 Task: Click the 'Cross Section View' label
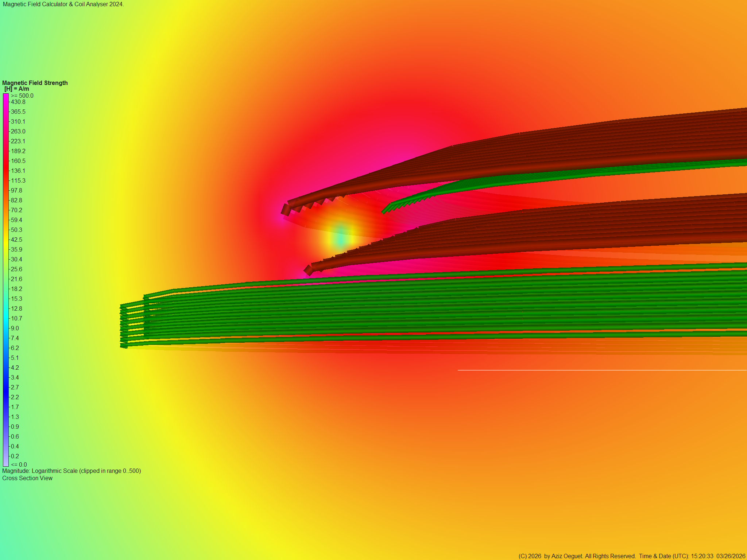click(27, 478)
